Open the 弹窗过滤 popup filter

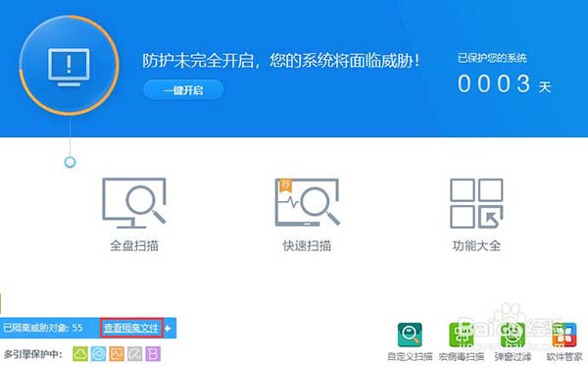pyautogui.click(x=513, y=335)
